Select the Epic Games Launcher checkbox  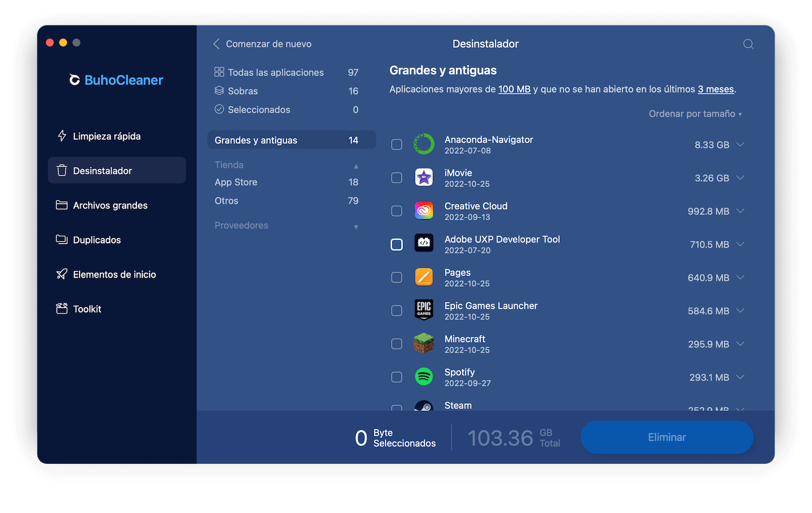(x=397, y=311)
